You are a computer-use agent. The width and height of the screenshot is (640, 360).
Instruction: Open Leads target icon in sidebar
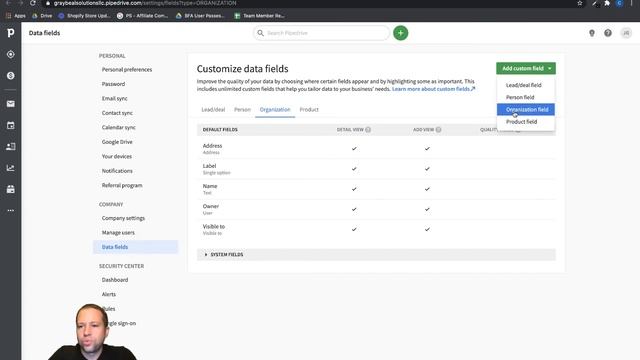[x=11, y=54]
